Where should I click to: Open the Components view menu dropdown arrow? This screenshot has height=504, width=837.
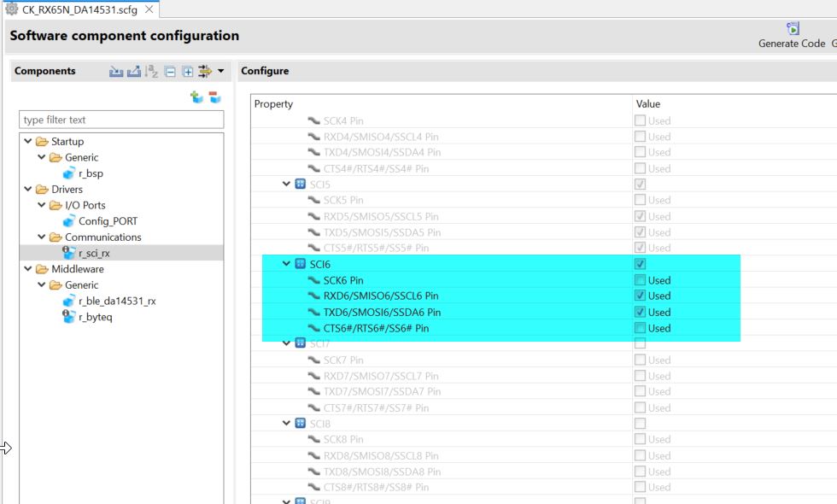tap(221, 70)
